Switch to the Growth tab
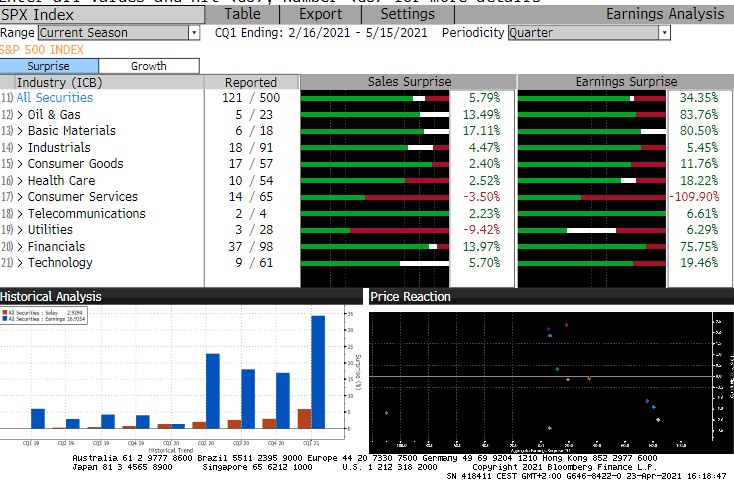734x493 pixels. point(149,66)
